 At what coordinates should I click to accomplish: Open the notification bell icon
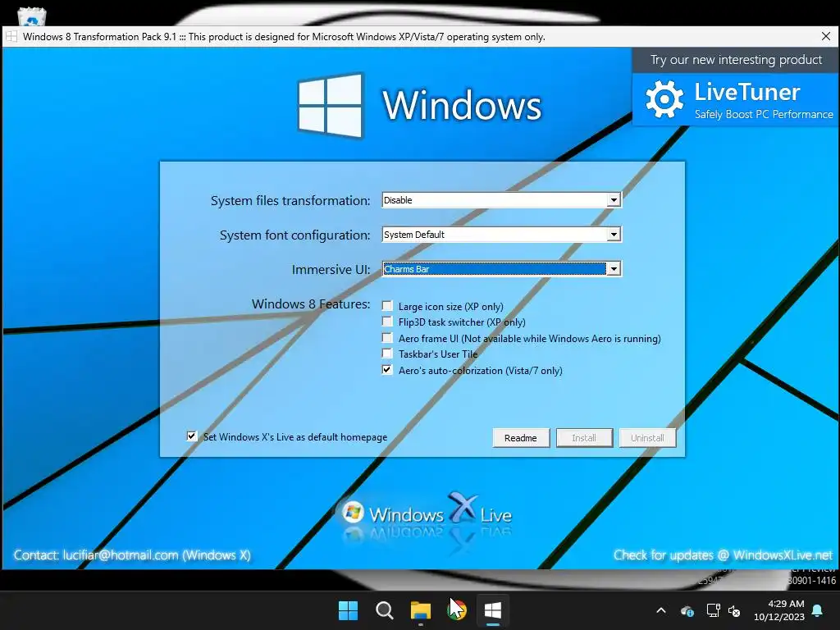818,610
